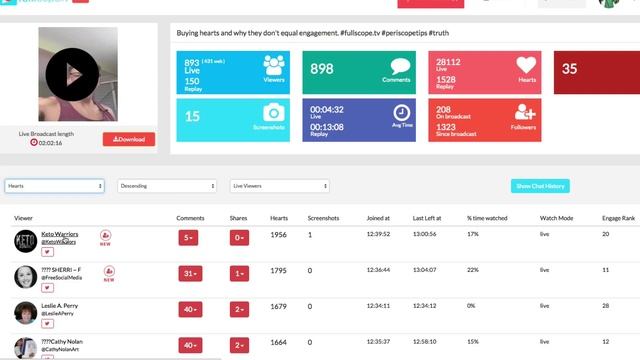Click the Last Left at column header
Screen dimensions: 640x360
(427, 218)
